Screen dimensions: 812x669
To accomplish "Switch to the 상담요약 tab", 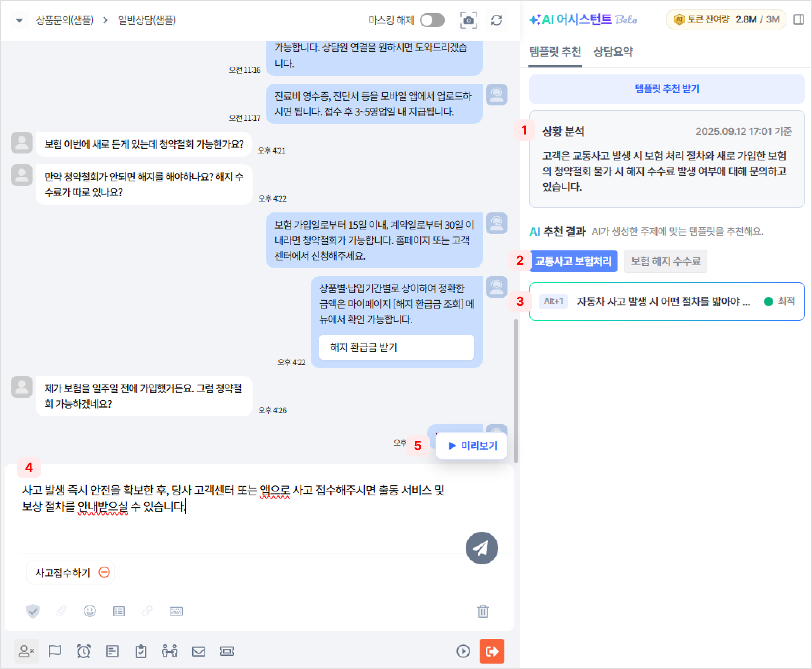I will point(613,52).
